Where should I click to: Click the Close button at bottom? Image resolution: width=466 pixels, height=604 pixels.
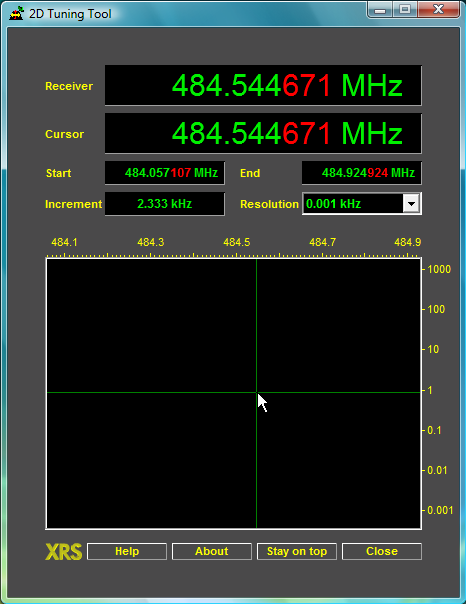pos(382,551)
